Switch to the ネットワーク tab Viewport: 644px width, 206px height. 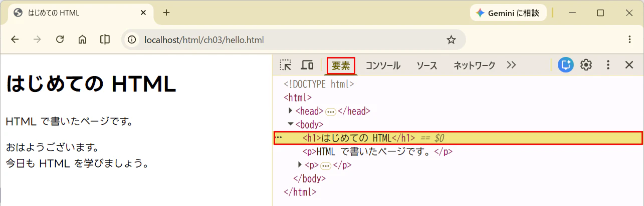point(474,65)
